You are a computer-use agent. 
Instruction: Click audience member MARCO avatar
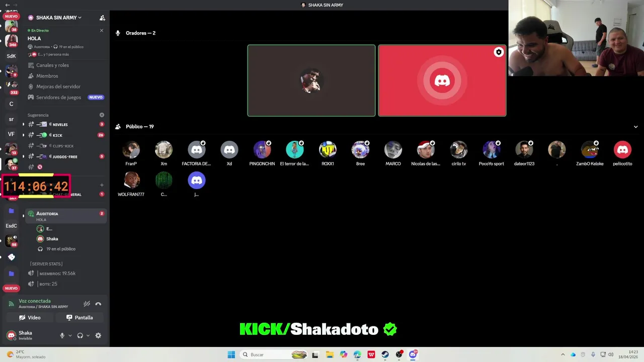click(x=393, y=150)
